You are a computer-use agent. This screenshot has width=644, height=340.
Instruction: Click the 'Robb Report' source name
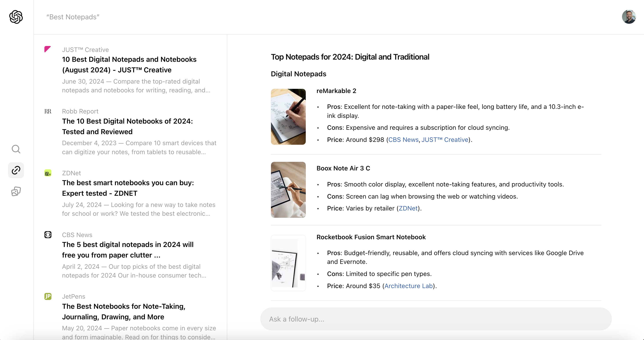[80, 111]
